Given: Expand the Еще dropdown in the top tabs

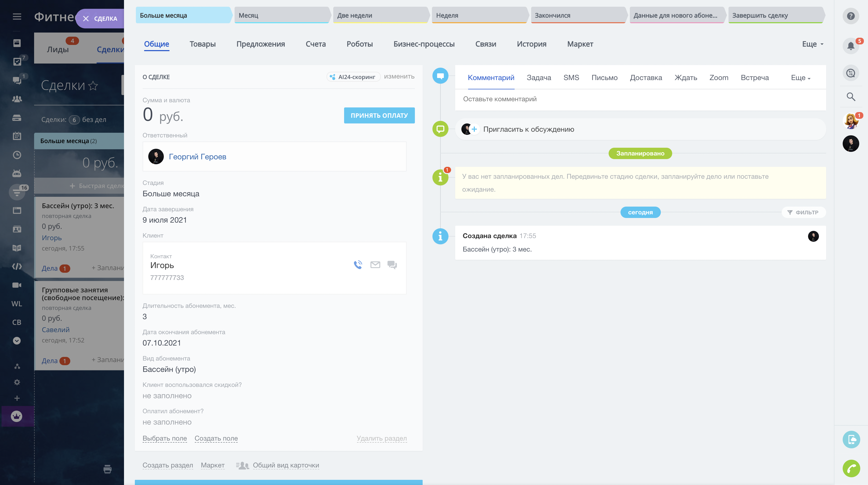Looking at the screenshot, I should pyautogui.click(x=812, y=44).
